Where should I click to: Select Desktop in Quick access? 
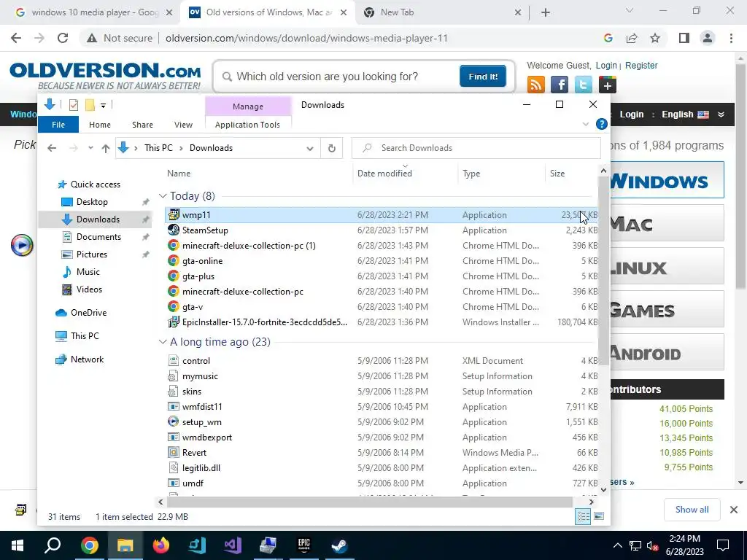click(92, 202)
